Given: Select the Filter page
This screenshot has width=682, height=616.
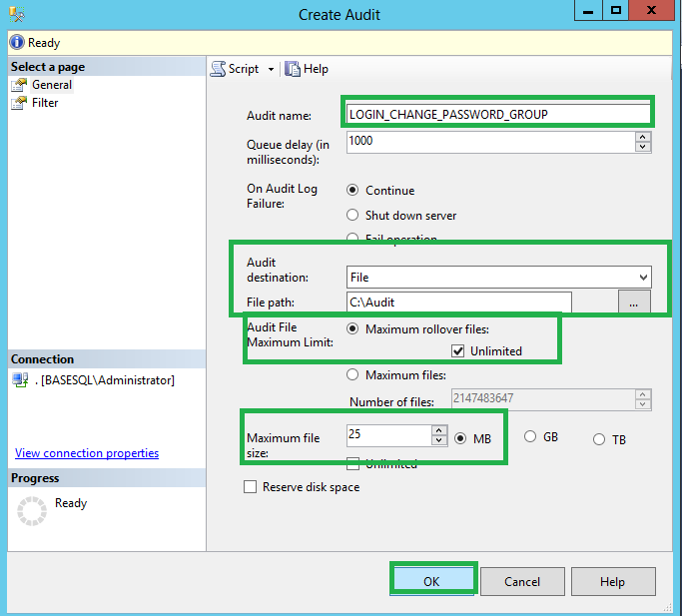Looking at the screenshot, I should 45,103.
